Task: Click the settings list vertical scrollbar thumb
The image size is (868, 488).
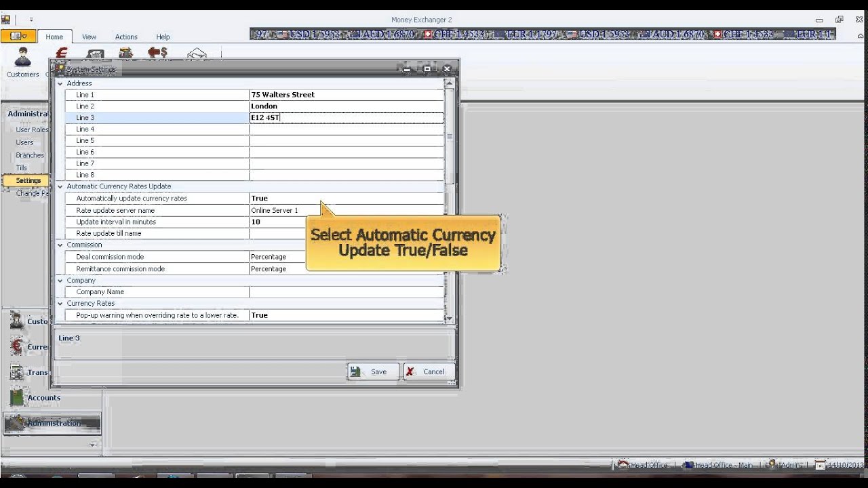Action: pyautogui.click(x=449, y=136)
